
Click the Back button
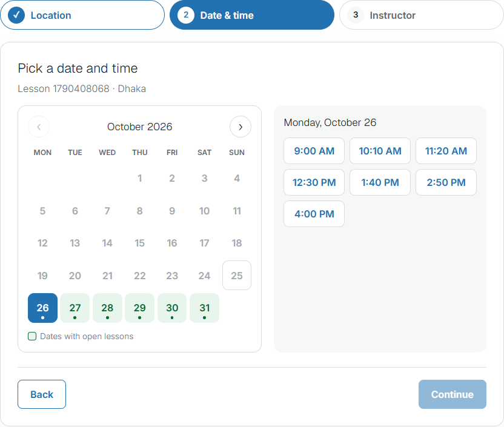(42, 394)
